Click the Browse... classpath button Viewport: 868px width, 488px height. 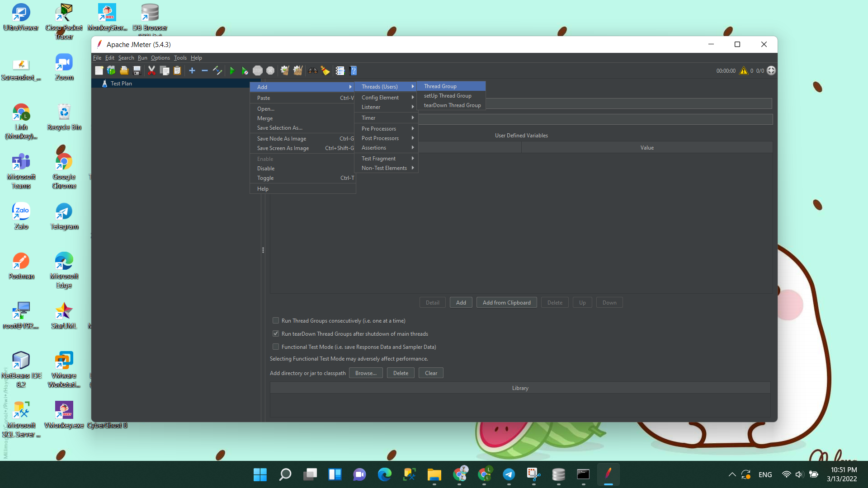[366, 373]
